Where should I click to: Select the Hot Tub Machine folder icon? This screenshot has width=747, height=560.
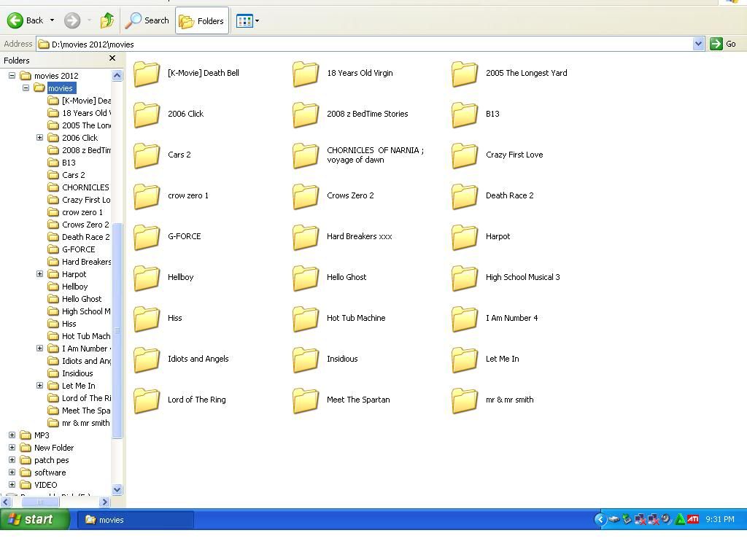(x=306, y=319)
